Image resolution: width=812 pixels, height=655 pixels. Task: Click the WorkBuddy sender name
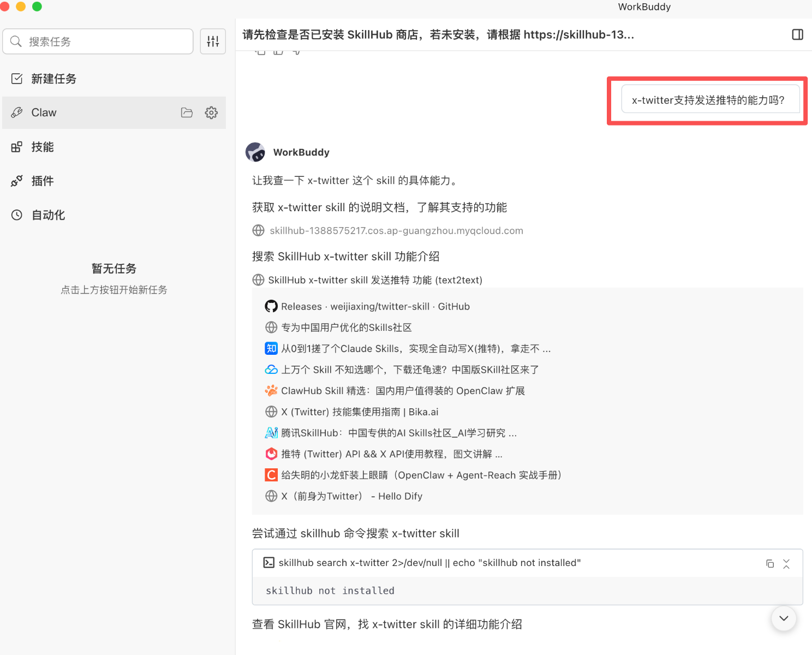click(301, 152)
